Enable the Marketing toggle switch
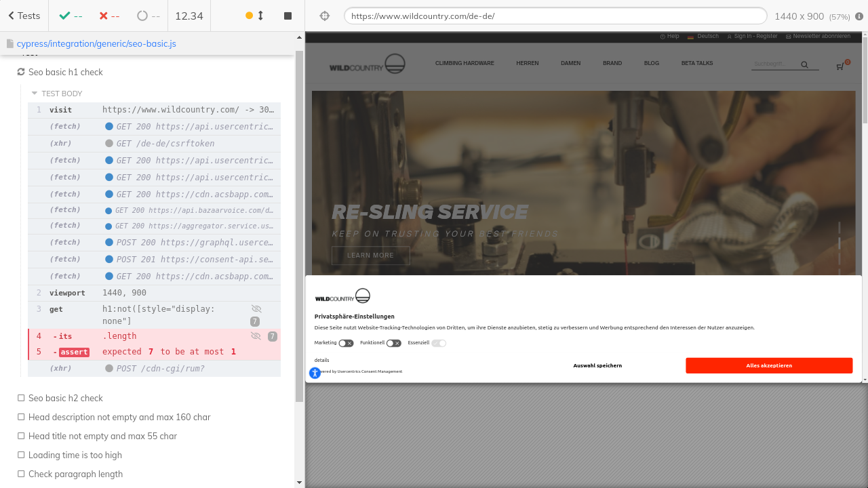Viewport: 868px width, 488px height. click(x=346, y=343)
